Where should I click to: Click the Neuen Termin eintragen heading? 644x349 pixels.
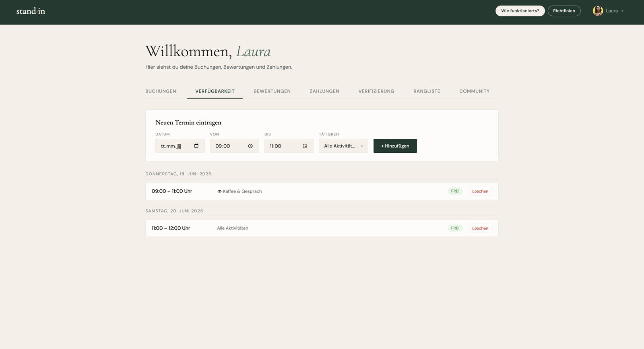188,123
